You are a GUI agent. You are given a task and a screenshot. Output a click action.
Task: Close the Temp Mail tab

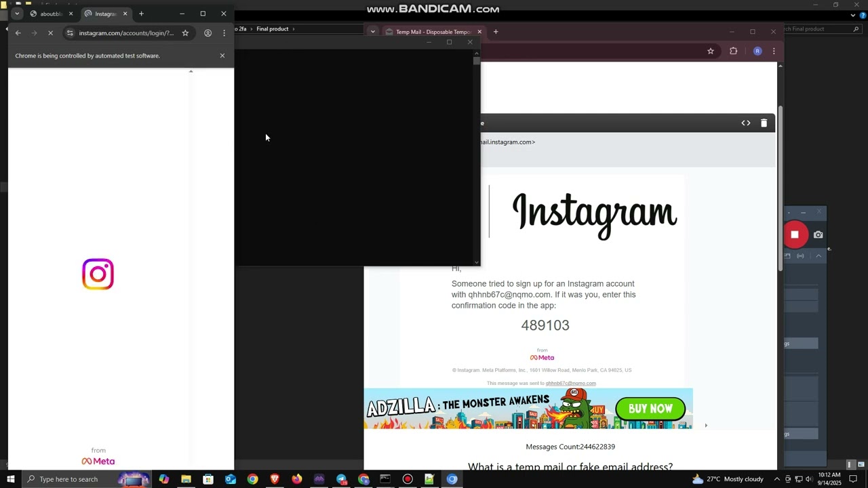tap(479, 32)
